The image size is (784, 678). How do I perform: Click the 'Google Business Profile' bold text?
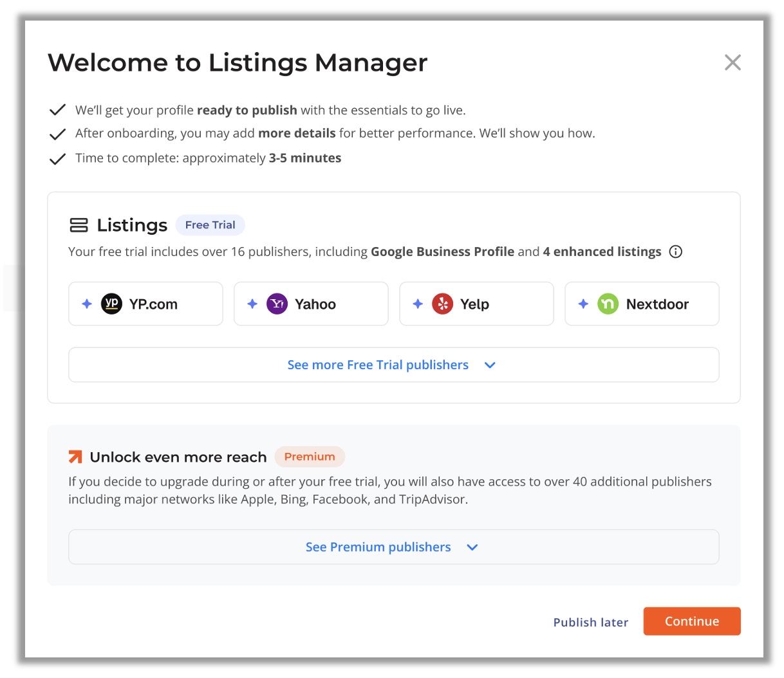pyautogui.click(x=443, y=252)
